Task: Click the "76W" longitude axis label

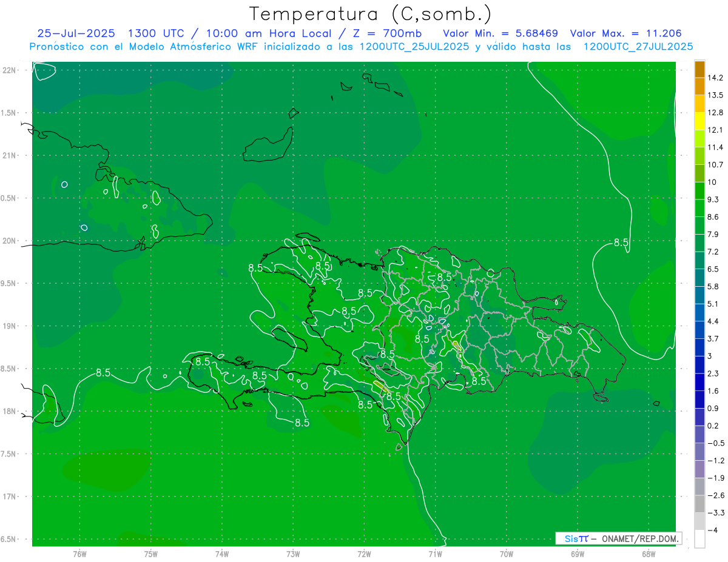Action: (79, 554)
